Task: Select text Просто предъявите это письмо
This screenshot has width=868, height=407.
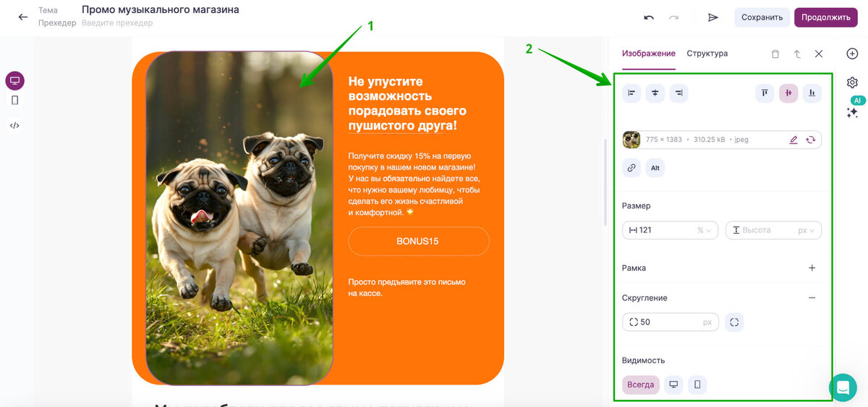Action: tap(407, 288)
